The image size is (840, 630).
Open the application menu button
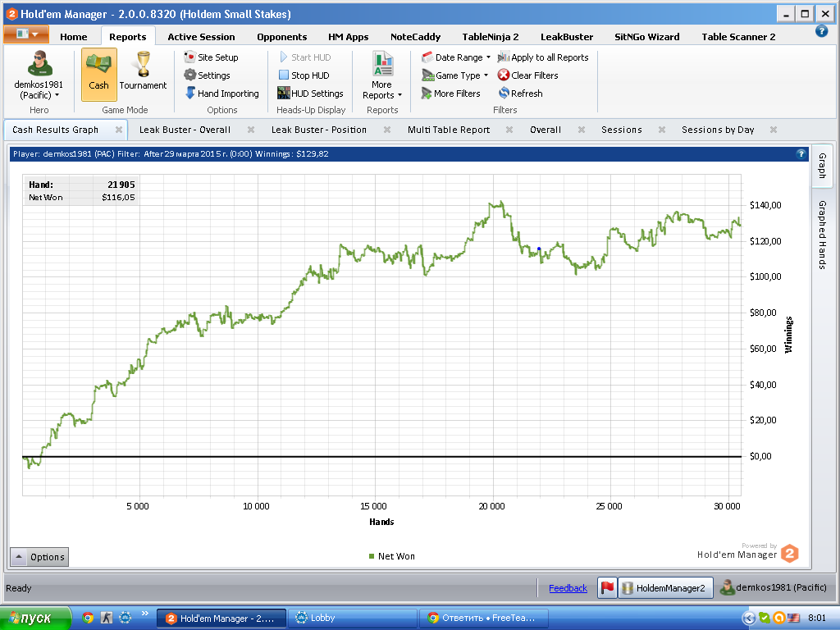coord(26,34)
